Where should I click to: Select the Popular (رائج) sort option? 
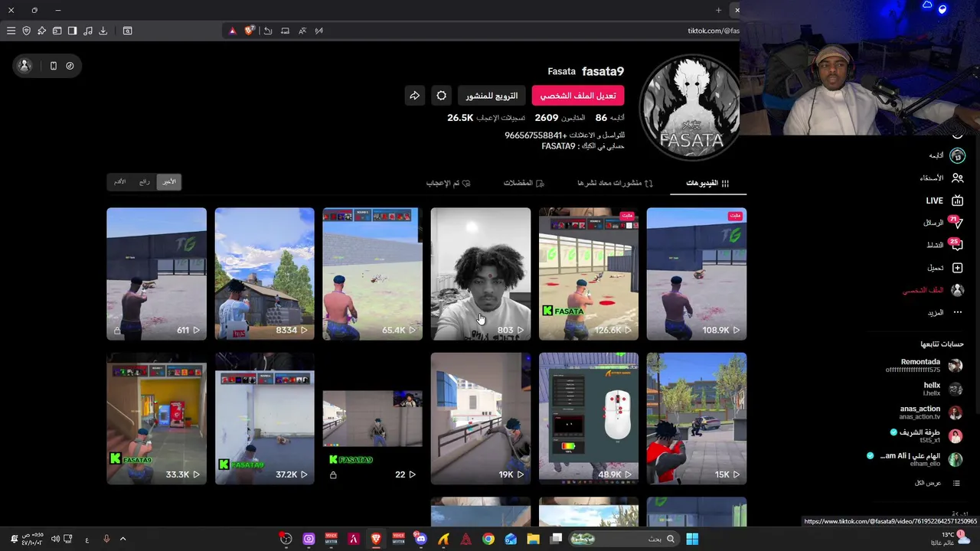145,182
